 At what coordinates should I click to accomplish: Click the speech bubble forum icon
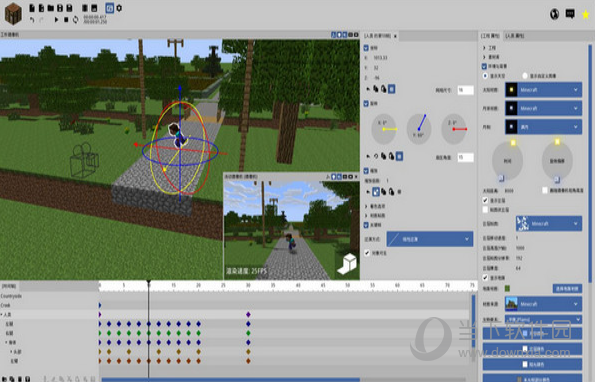tap(570, 14)
